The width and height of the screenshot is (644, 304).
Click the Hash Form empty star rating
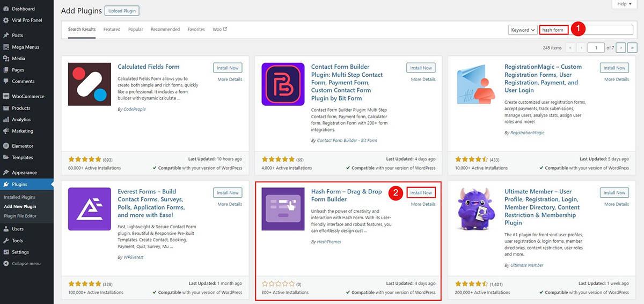278,284
